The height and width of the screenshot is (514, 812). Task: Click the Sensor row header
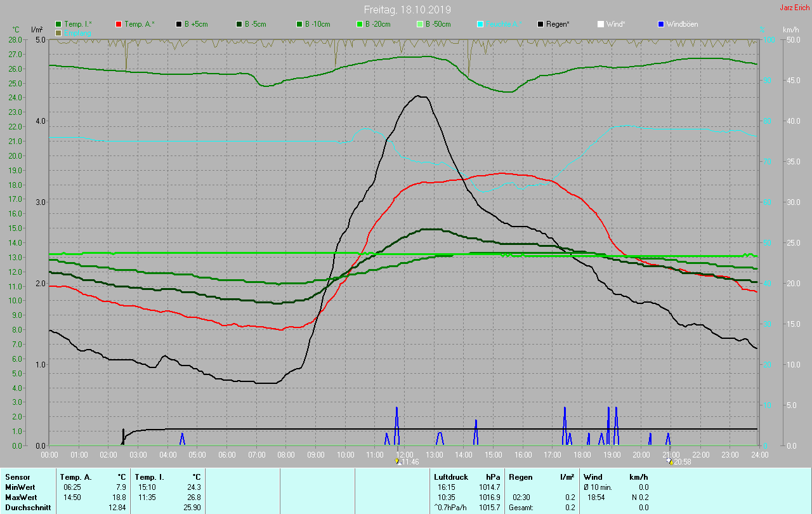tap(17, 477)
